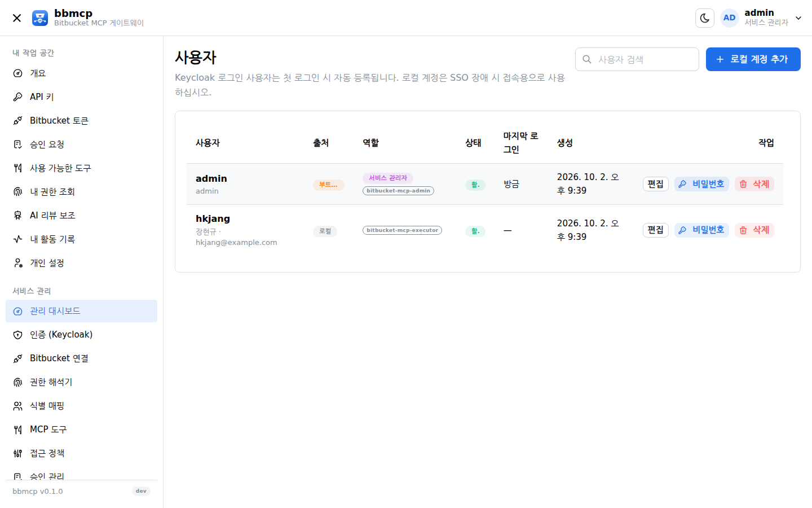Click the Bitbucket 연결 plug icon
Image resolution: width=812 pixels, height=508 pixels.
(x=18, y=358)
